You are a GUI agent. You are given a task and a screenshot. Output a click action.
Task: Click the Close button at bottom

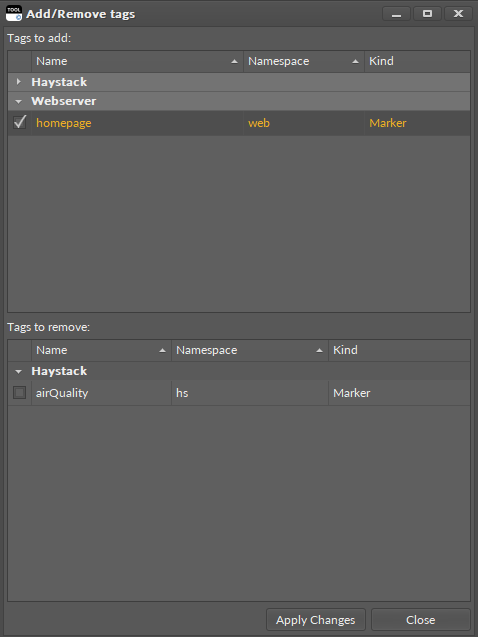tap(420, 620)
